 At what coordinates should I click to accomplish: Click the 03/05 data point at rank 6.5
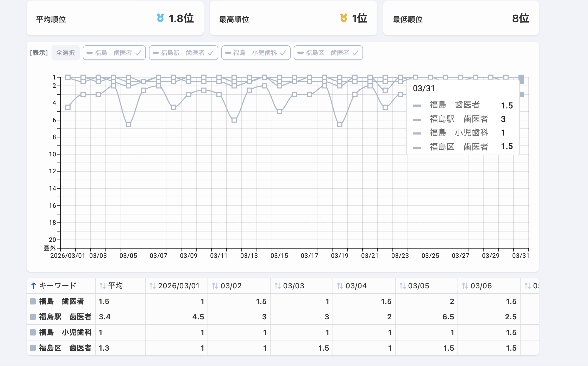point(128,124)
